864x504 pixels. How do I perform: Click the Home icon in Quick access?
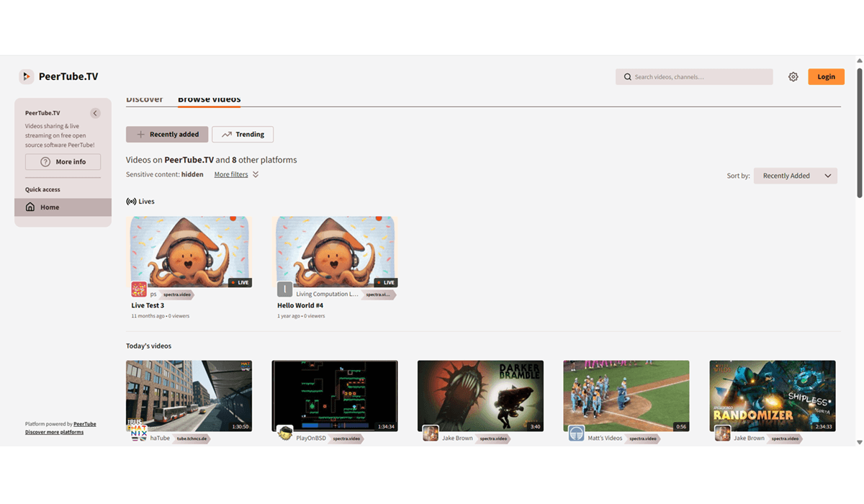pyautogui.click(x=30, y=207)
